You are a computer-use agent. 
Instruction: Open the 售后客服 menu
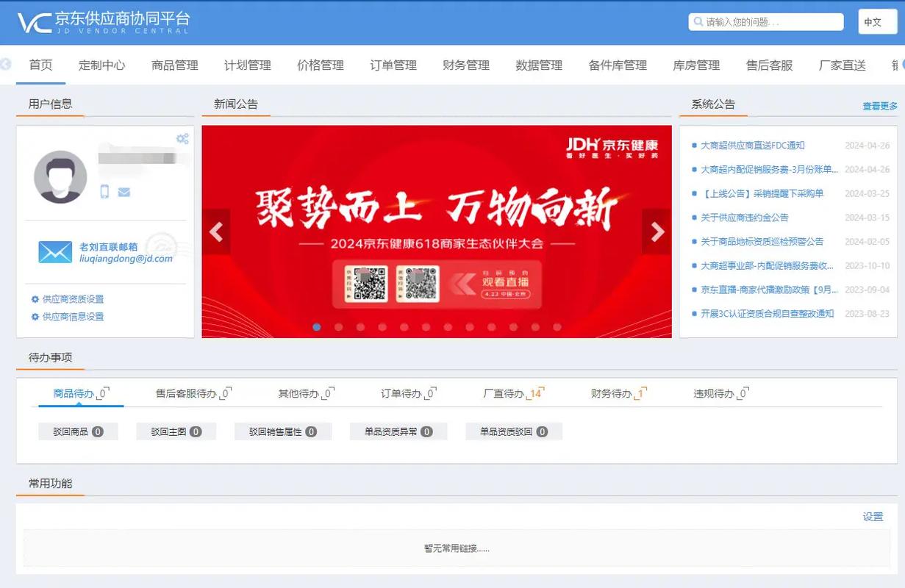point(769,65)
